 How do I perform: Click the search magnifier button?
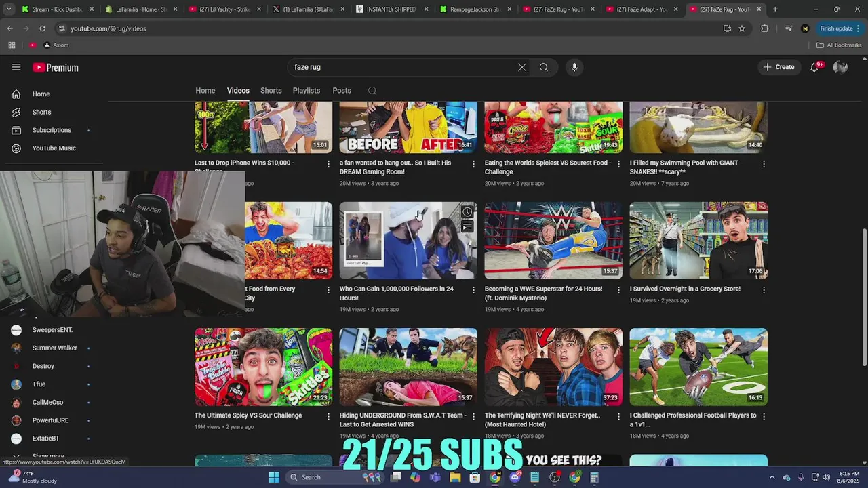click(544, 67)
